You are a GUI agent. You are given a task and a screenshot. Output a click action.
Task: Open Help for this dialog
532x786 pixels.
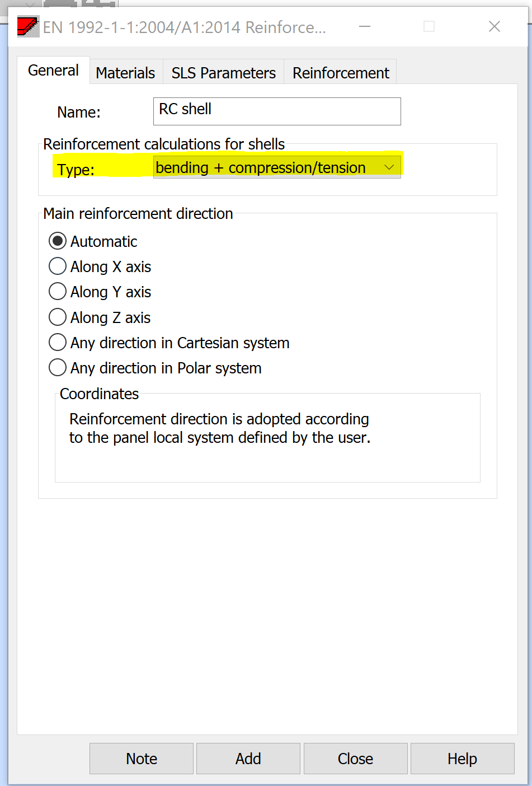[x=462, y=759]
